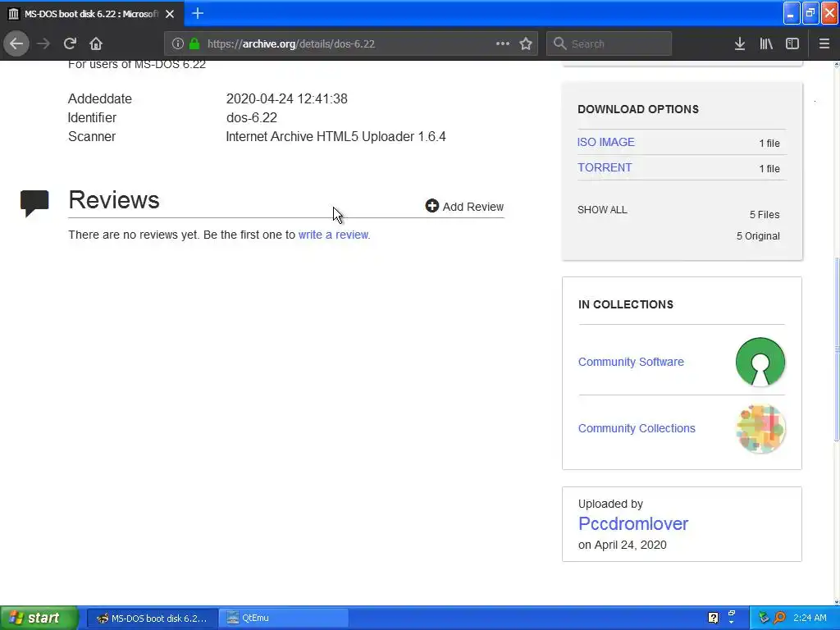Open the Firefox hamburger menu
This screenshot has height=630, width=840.
[x=824, y=43]
